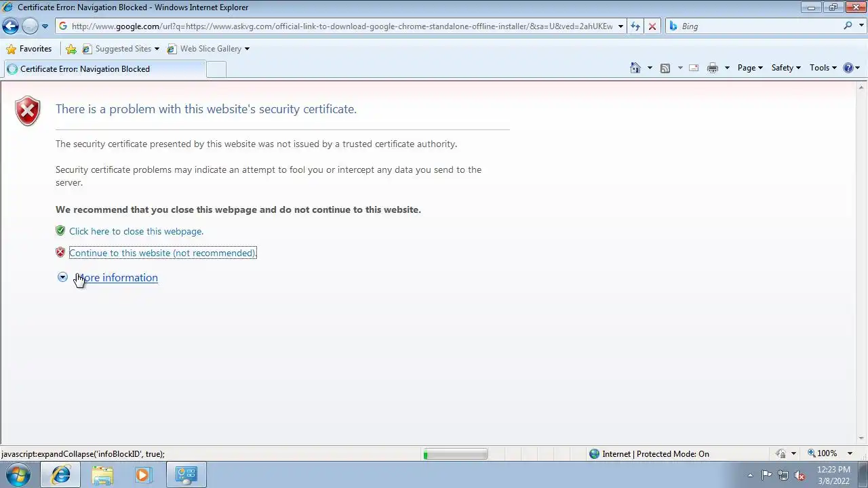Open the Help question mark menu

coord(851,68)
